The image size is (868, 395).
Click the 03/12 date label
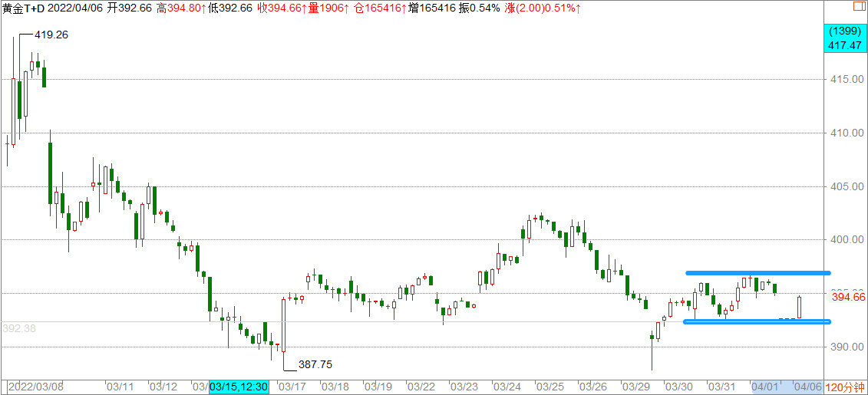(163, 386)
